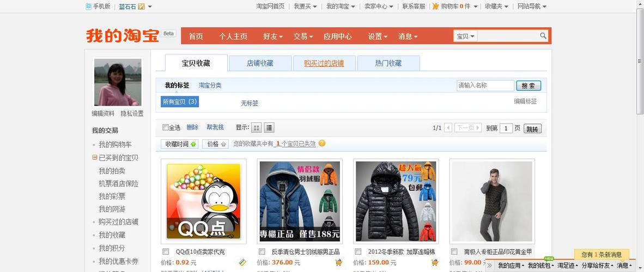Open the blue down jacket product image
Viewport: 644px width, 272px height.
(300, 201)
